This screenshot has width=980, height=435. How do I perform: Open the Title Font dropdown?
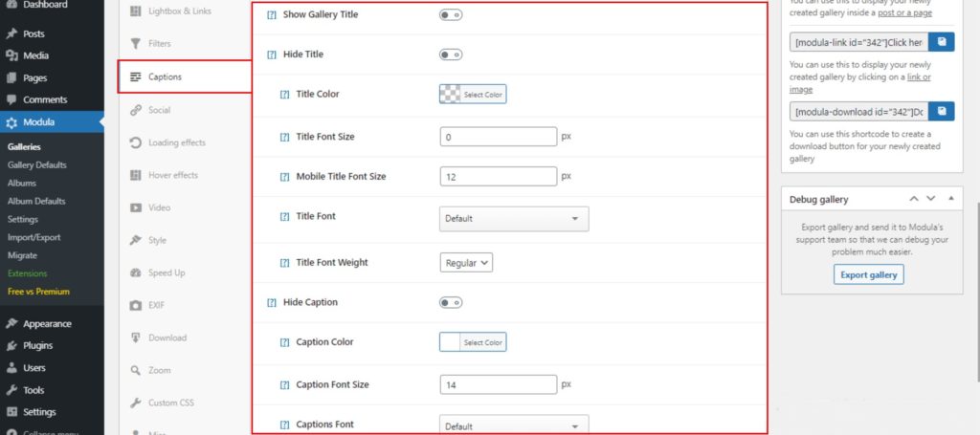click(513, 219)
